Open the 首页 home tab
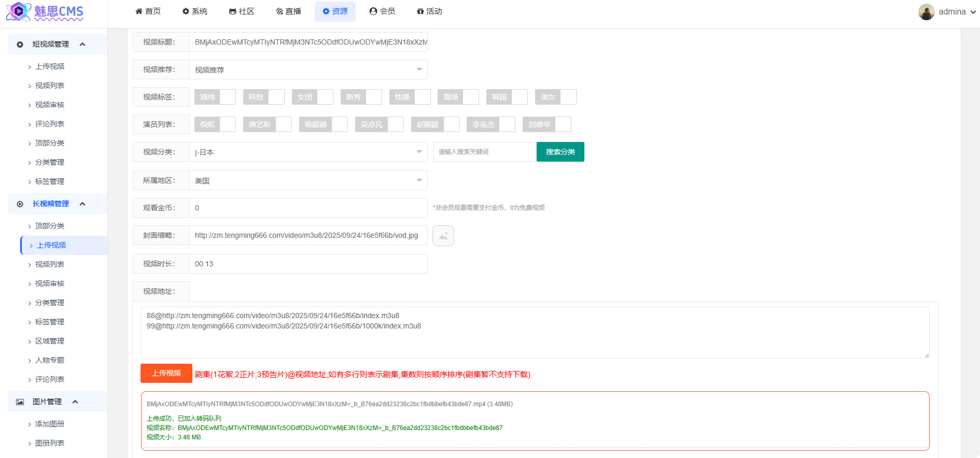 tap(148, 11)
